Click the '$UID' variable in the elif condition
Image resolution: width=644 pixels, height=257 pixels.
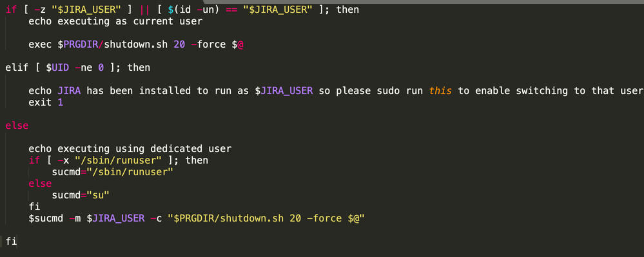click(57, 68)
